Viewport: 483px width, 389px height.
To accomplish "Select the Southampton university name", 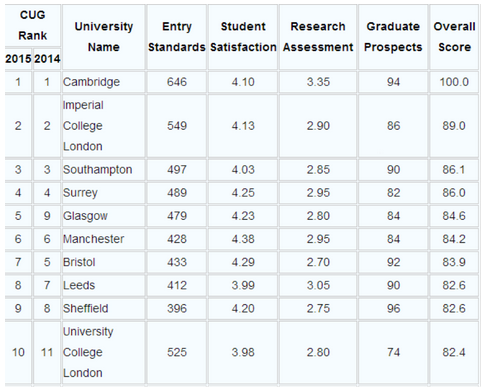I will (98, 170).
